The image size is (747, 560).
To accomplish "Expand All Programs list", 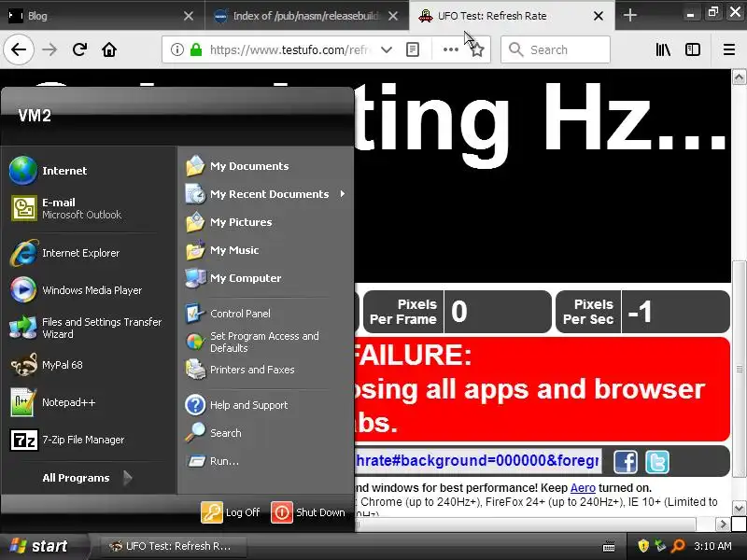I will click(x=88, y=478).
